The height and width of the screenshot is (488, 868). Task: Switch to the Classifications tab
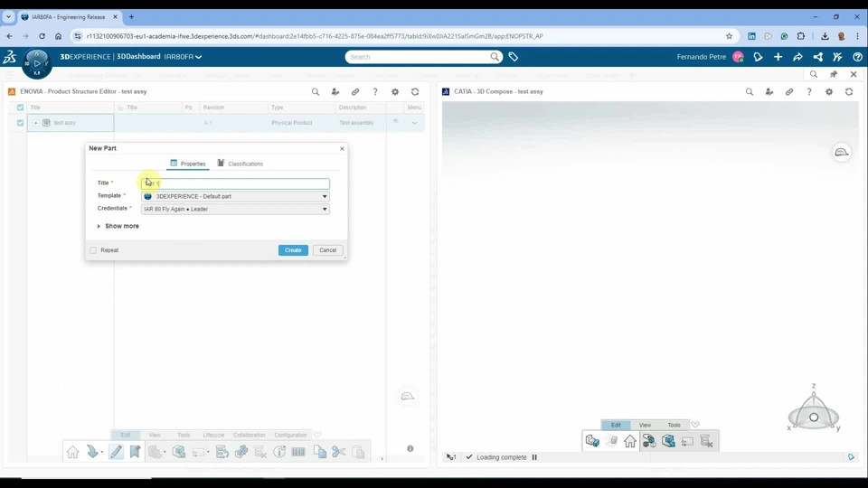[x=241, y=164]
